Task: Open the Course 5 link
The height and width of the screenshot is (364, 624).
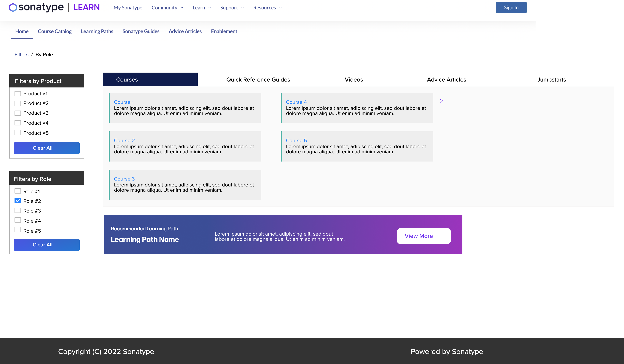Action: click(x=296, y=140)
